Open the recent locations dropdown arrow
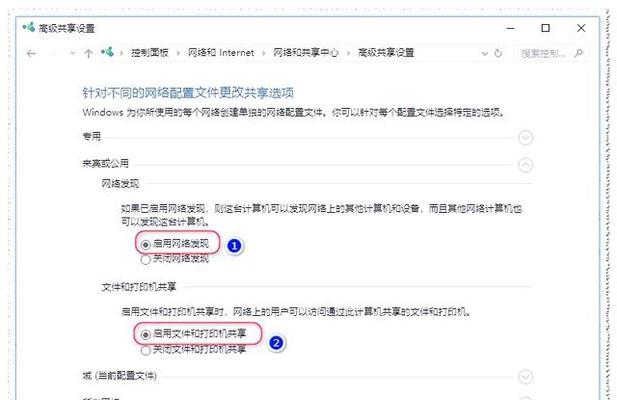This screenshot has width=617, height=400. point(72,53)
